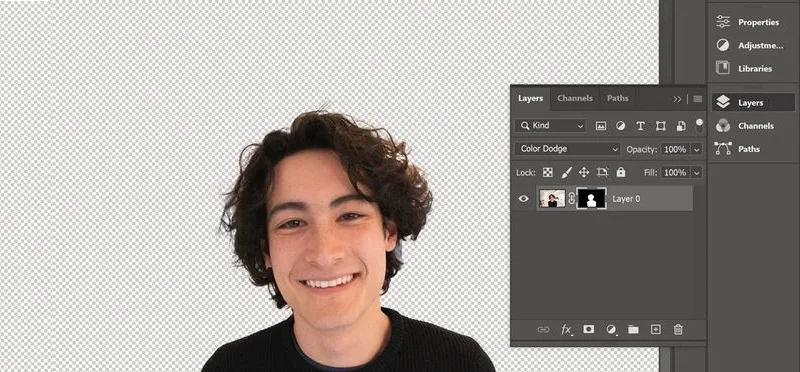Click the add layer mask icon

click(x=589, y=329)
